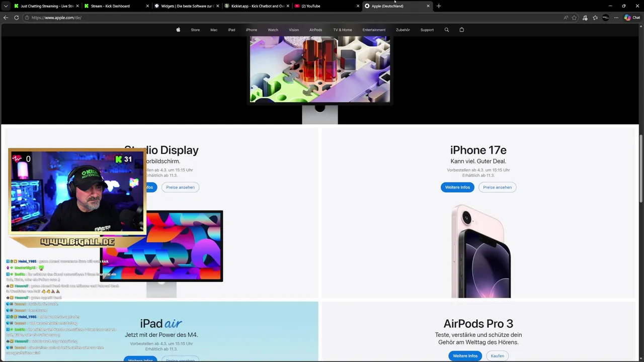
Task: Open Watch in Apple navigation
Action: point(273,30)
